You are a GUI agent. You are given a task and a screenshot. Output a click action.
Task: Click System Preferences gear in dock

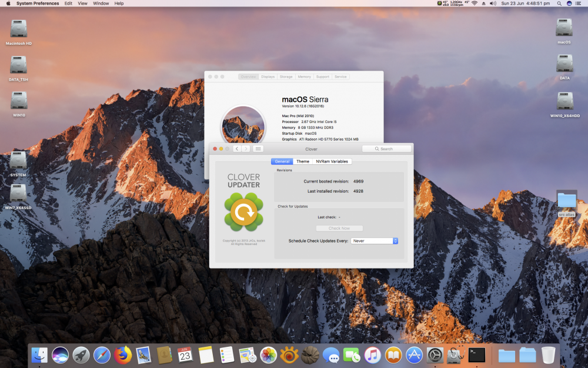(435, 355)
